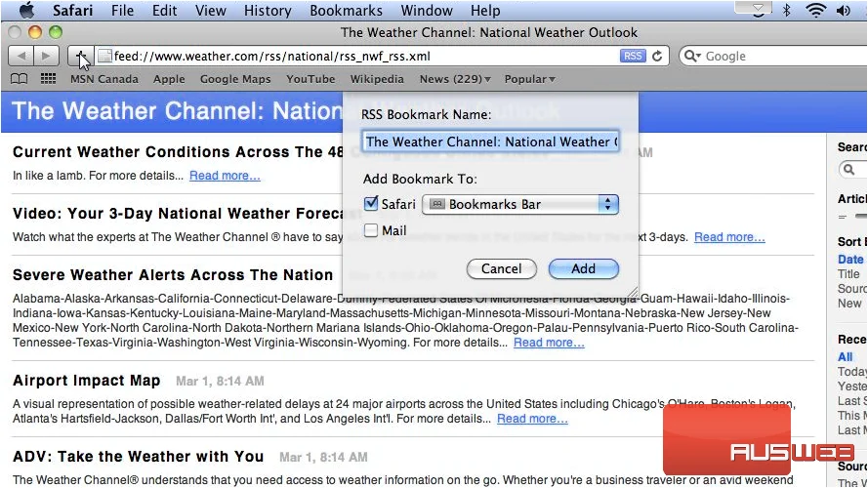Cancel the RSS bookmark dialog
Viewport: 868px width, 488px height.
pyautogui.click(x=502, y=269)
